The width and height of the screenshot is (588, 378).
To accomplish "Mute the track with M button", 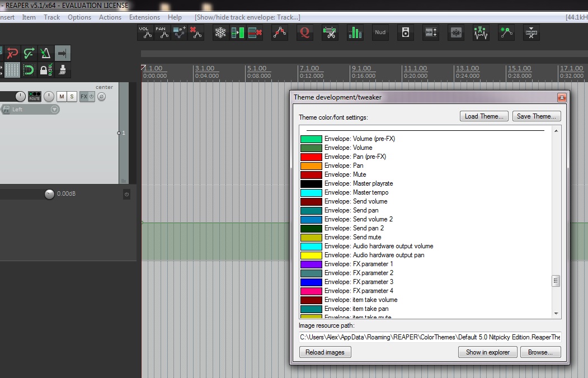I will (x=62, y=97).
